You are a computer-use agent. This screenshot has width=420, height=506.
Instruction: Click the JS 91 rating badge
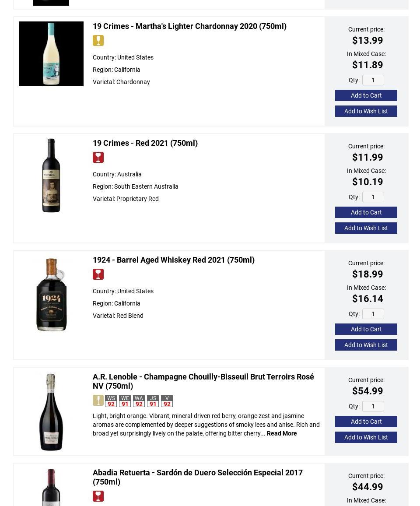[x=153, y=401]
